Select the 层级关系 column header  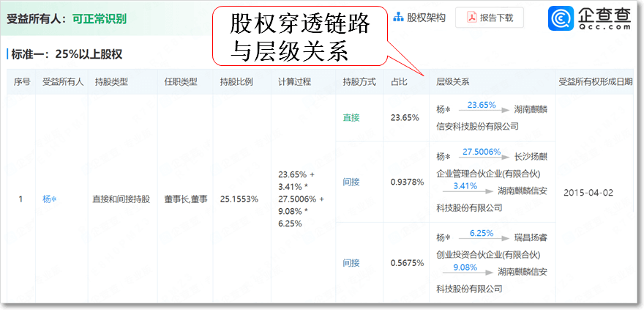(x=452, y=82)
